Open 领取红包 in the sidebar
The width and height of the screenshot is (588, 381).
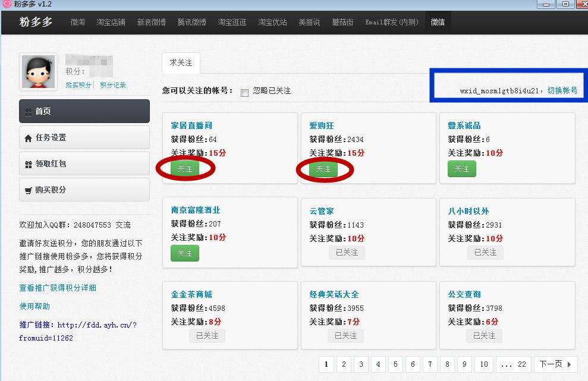click(x=84, y=164)
